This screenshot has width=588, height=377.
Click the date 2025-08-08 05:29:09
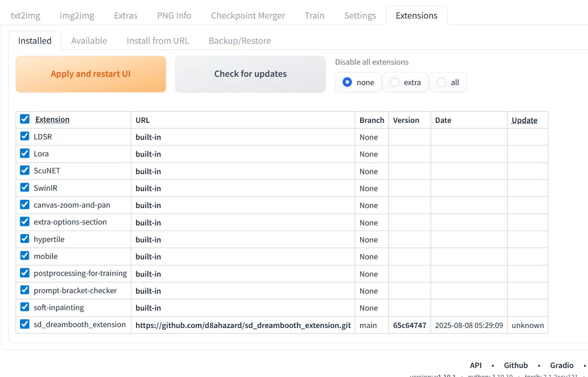(x=469, y=325)
